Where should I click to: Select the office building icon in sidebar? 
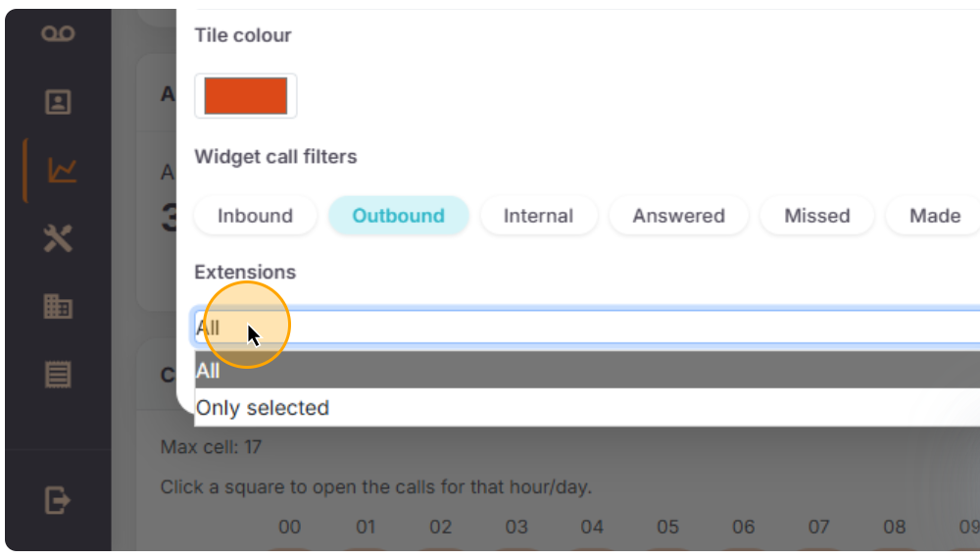(x=58, y=306)
